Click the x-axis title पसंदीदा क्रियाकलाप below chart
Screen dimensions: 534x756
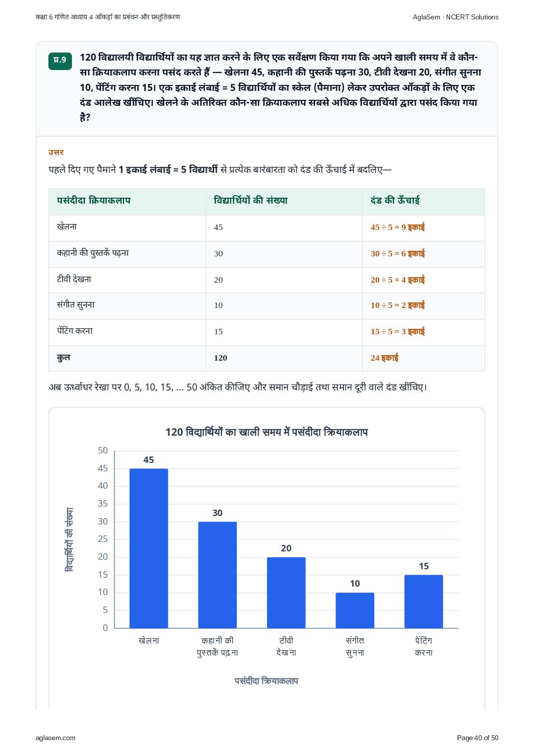tap(267, 681)
